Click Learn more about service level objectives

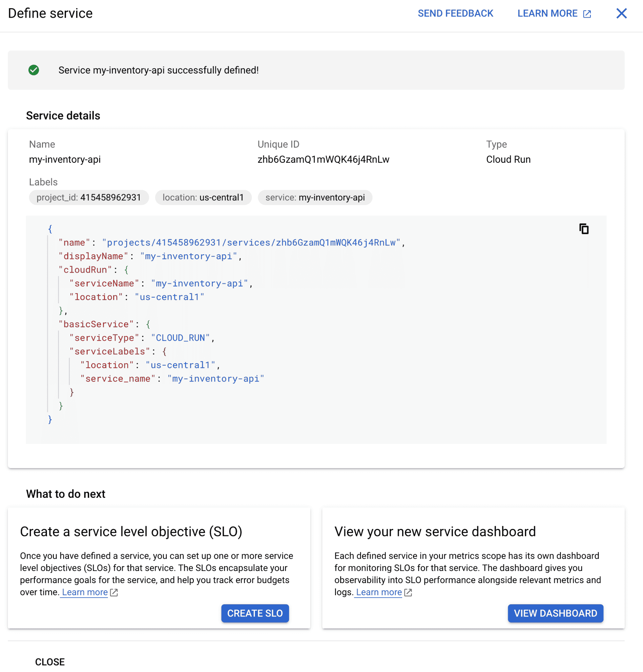click(84, 592)
